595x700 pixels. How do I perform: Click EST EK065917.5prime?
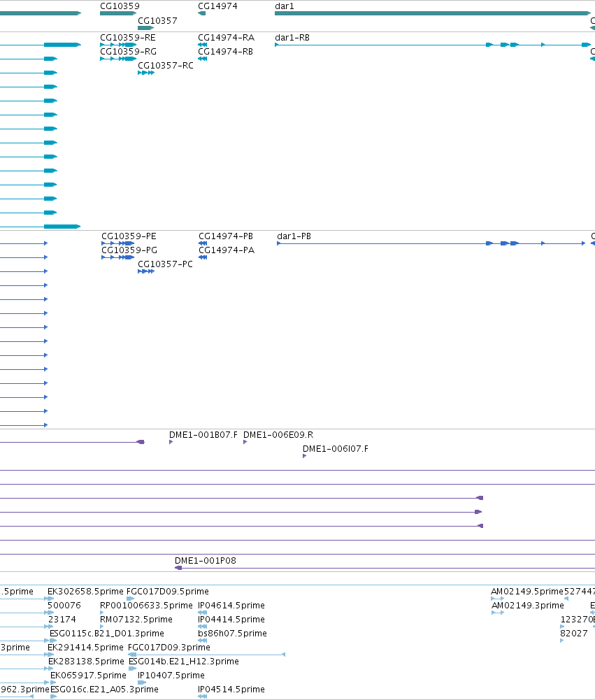[88, 676]
